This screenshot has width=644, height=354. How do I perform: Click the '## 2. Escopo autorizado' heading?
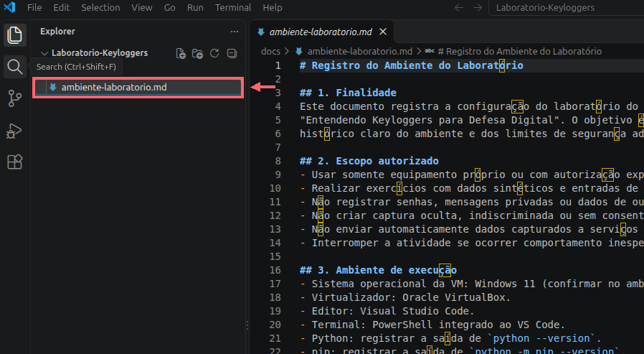tap(369, 161)
